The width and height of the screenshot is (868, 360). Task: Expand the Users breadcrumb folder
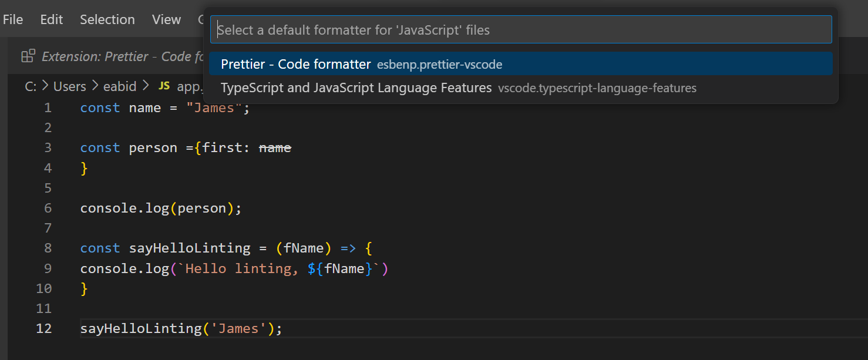point(69,86)
